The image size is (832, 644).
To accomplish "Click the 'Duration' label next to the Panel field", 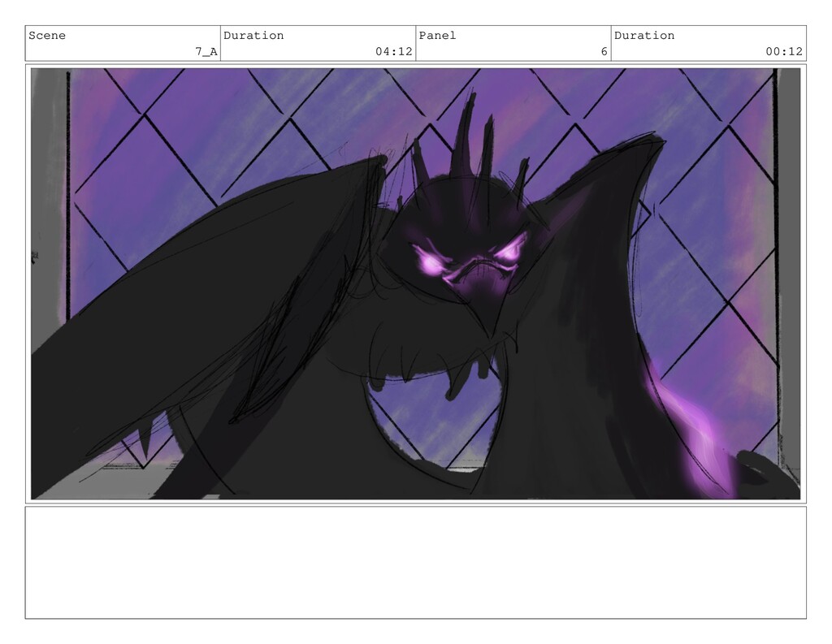I will pos(644,36).
